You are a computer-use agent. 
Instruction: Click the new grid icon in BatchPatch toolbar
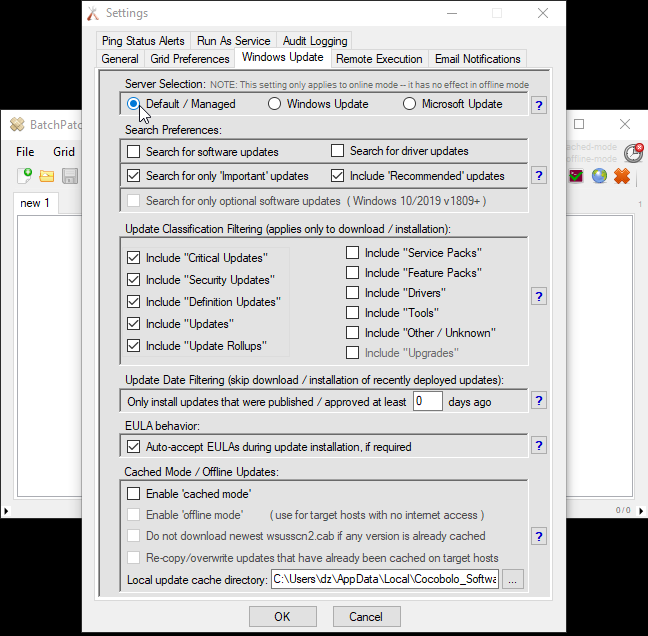point(25,176)
